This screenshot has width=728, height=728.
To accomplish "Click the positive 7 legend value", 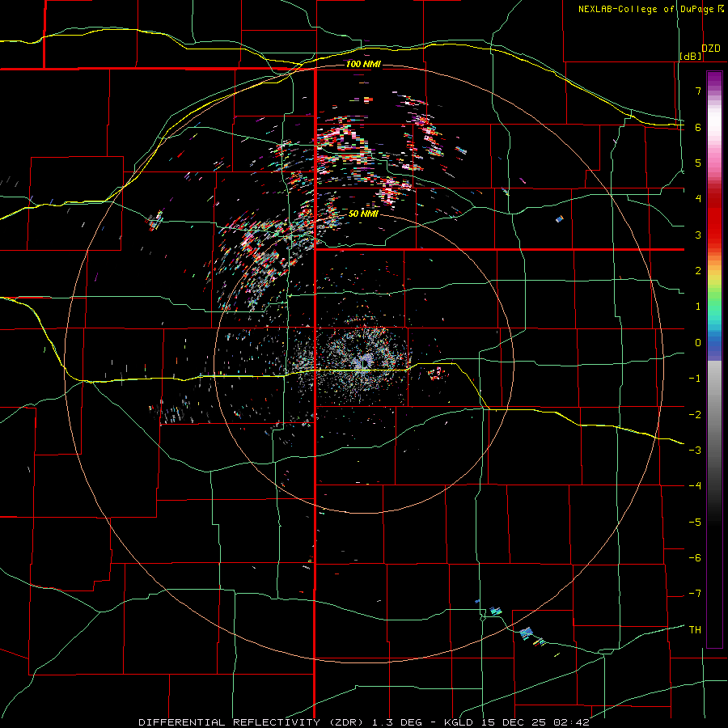I will tap(698, 91).
